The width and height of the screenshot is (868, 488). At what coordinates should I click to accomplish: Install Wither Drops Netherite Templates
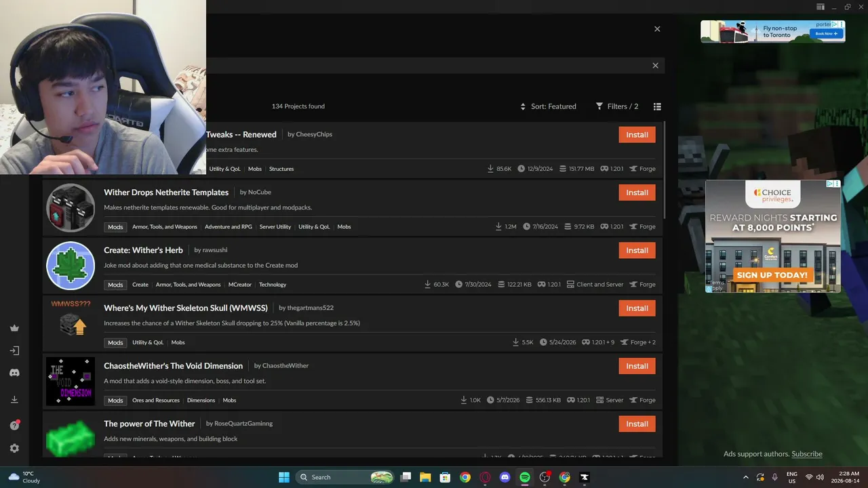pos(637,192)
